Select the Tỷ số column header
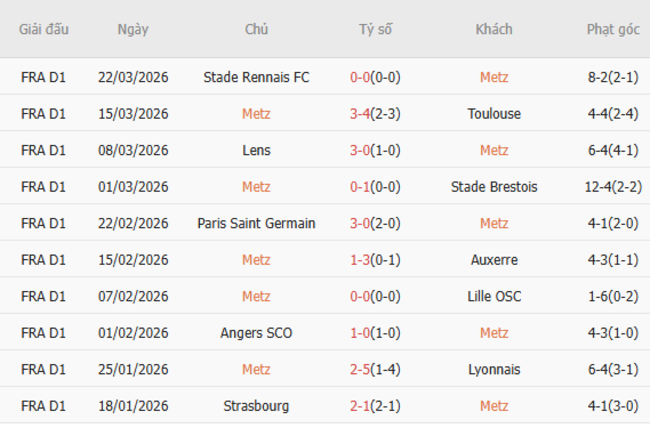This screenshot has height=428, width=650. pos(375,29)
